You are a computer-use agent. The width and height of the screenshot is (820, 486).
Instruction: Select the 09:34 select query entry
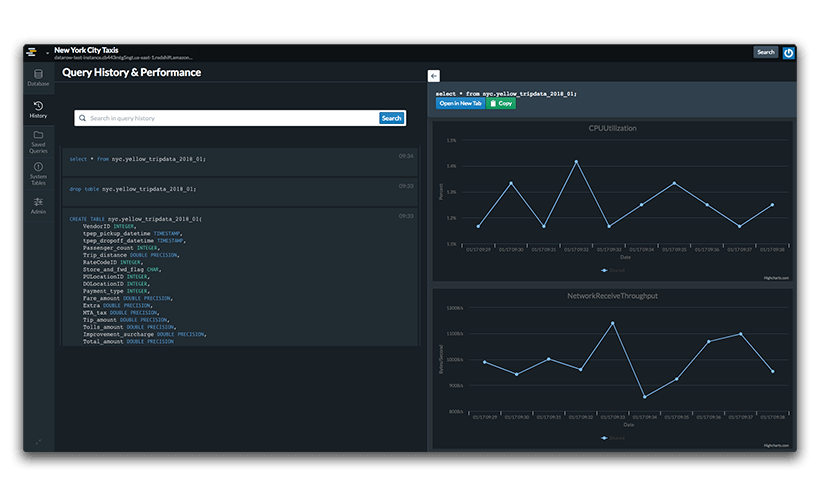(x=240, y=162)
